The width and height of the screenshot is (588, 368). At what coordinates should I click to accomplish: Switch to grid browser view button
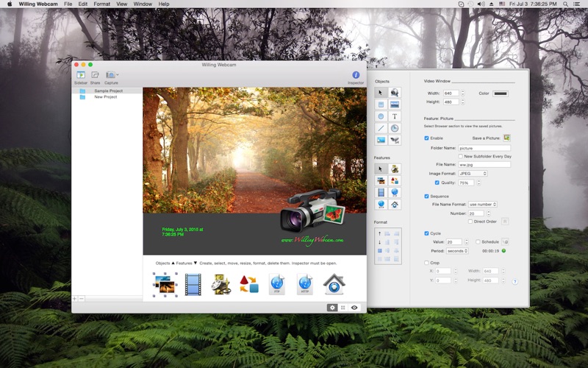343,308
